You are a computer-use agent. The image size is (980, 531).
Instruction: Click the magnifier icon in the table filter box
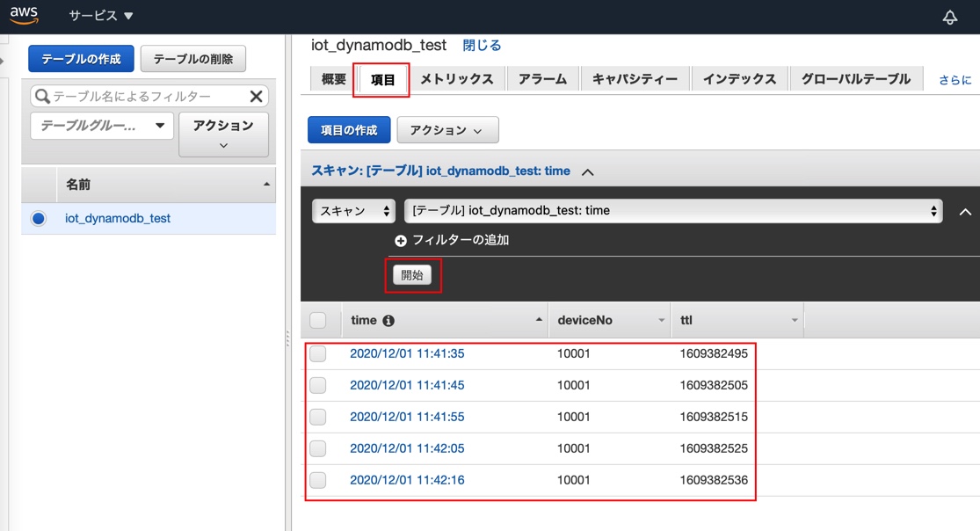pos(42,95)
